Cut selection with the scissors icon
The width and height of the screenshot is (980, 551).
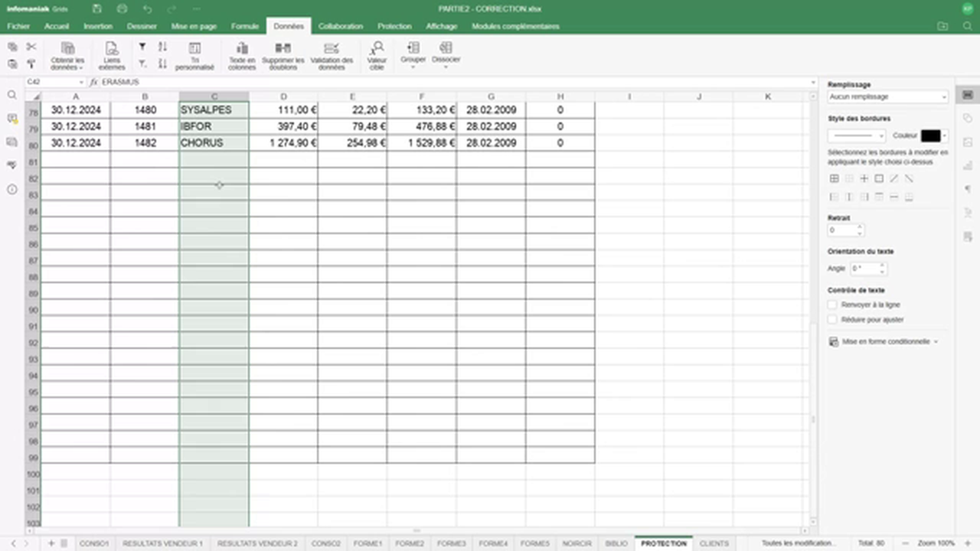(31, 47)
